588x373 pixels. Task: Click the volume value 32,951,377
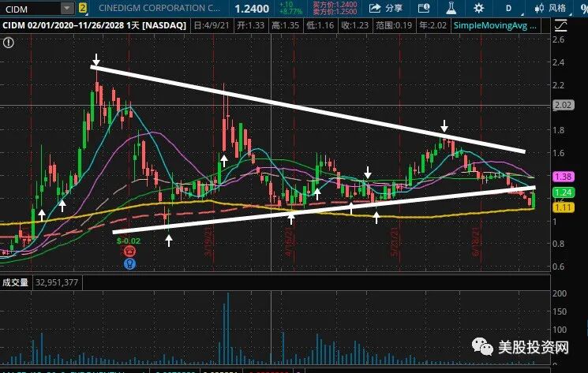[x=57, y=282]
